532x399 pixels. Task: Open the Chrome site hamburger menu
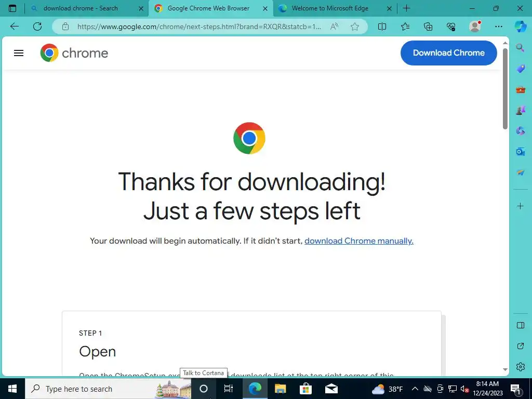pos(19,53)
